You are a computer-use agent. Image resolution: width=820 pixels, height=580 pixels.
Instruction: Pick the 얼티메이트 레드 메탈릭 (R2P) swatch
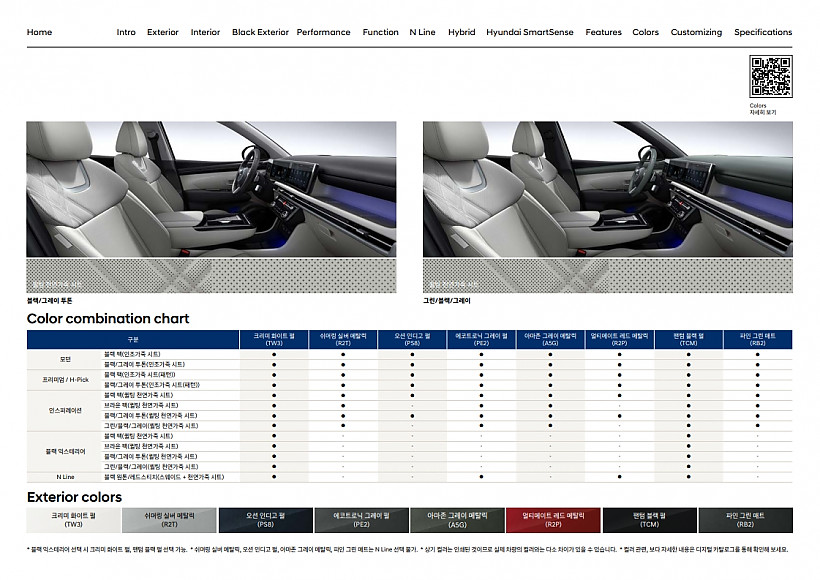(553, 520)
